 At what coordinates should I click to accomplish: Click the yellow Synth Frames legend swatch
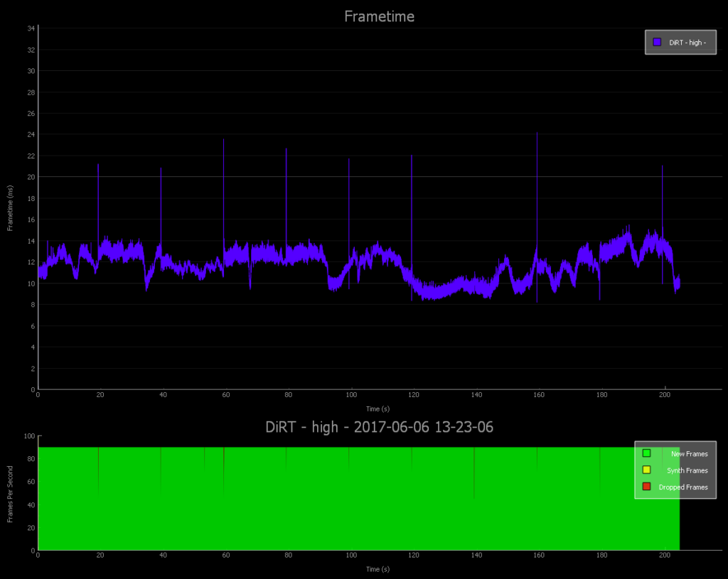pos(646,470)
